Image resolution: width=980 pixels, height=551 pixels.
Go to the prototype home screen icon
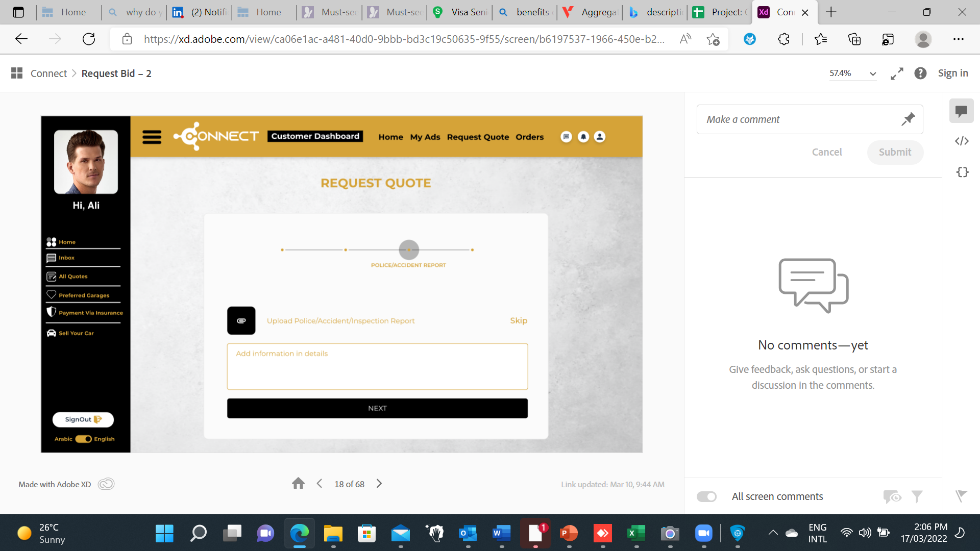298,484
